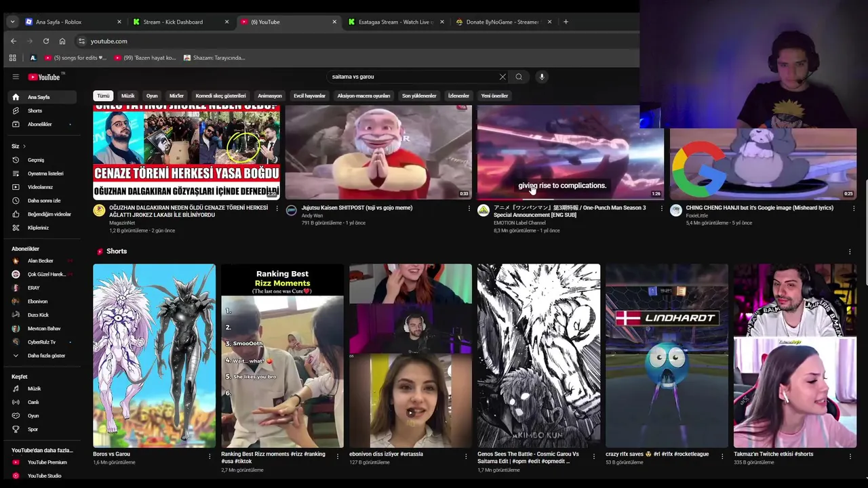Reload the page
This screenshot has width=868, height=488.
45,41
